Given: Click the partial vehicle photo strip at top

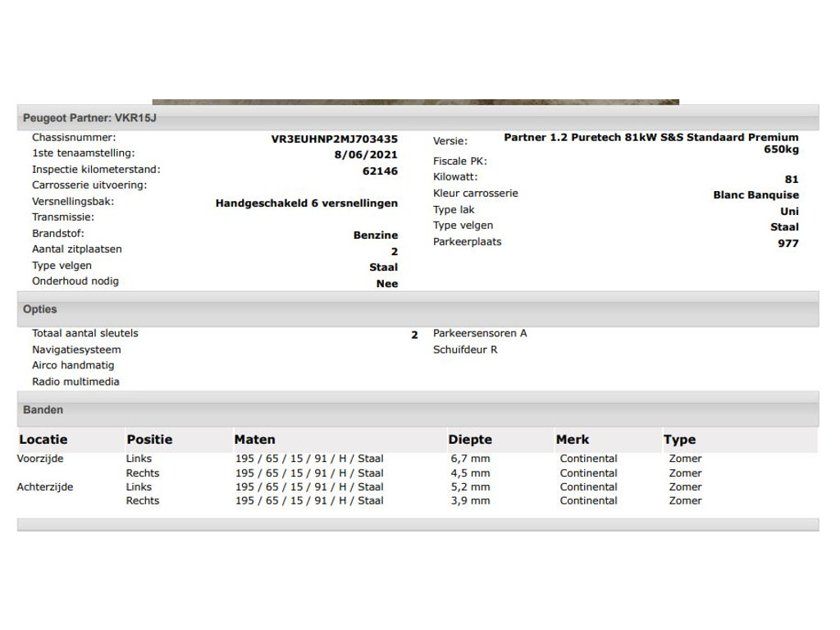Looking at the screenshot, I should click(x=416, y=102).
